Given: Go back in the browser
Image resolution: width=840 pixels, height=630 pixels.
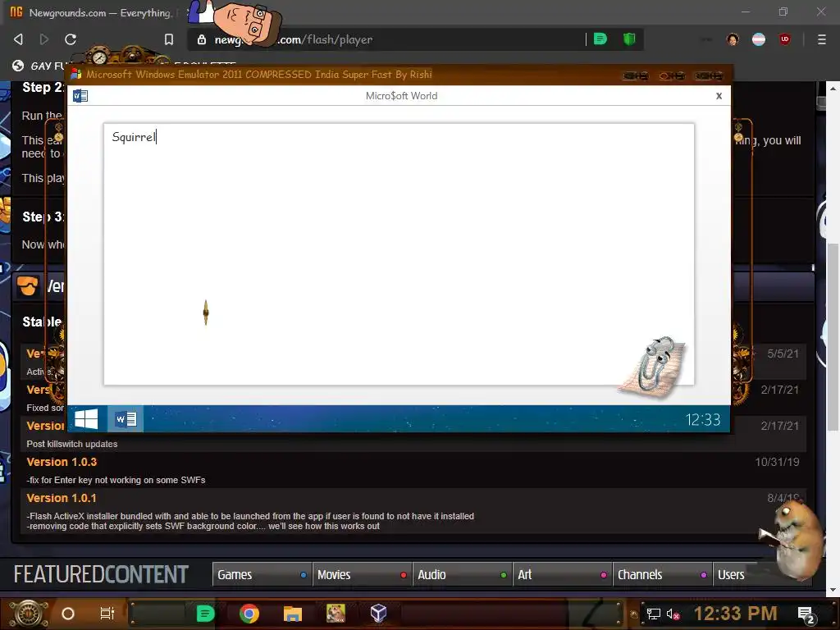Looking at the screenshot, I should (18, 39).
